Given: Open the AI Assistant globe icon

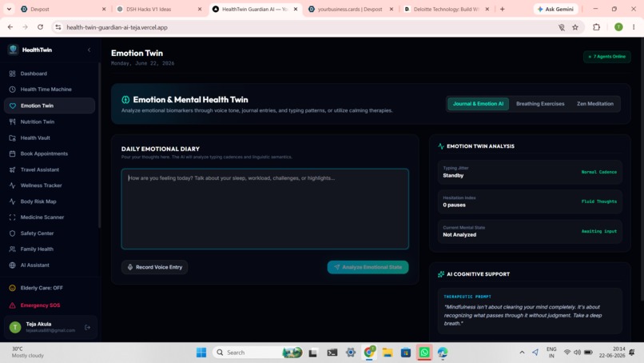Looking at the screenshot, I should 12,265.
